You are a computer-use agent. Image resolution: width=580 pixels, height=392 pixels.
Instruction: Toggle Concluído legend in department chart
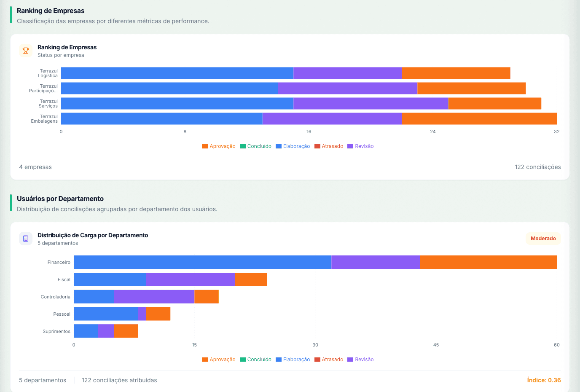256,360
